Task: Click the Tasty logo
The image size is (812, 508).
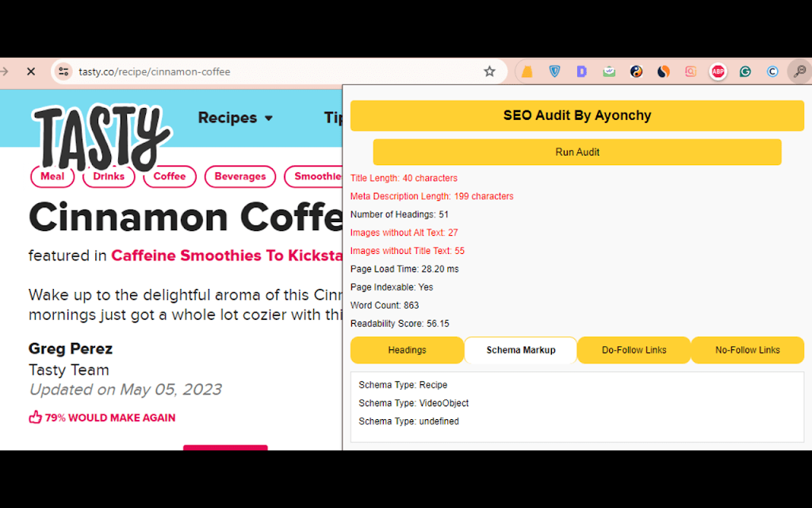Action: pyautogui.click(x=101, y=138)
